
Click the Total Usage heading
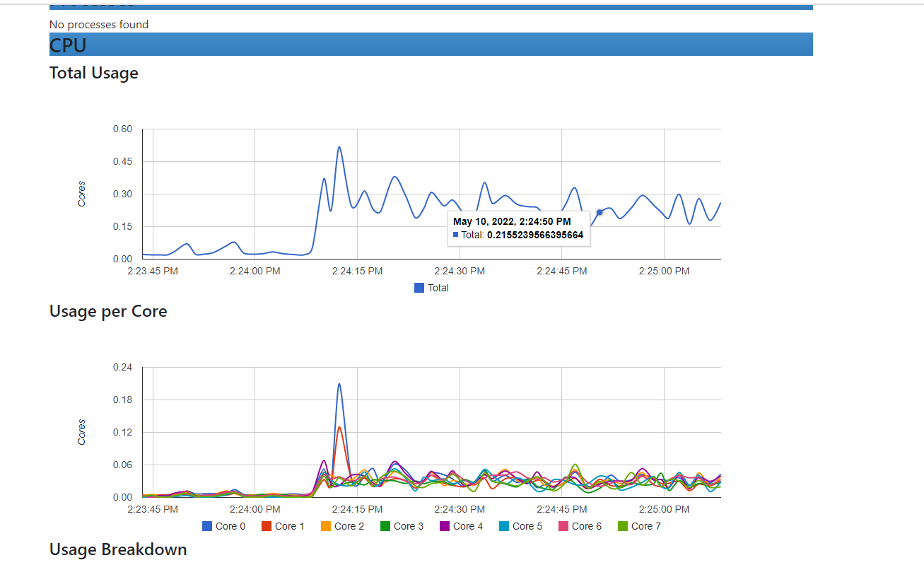click(94, 73)
